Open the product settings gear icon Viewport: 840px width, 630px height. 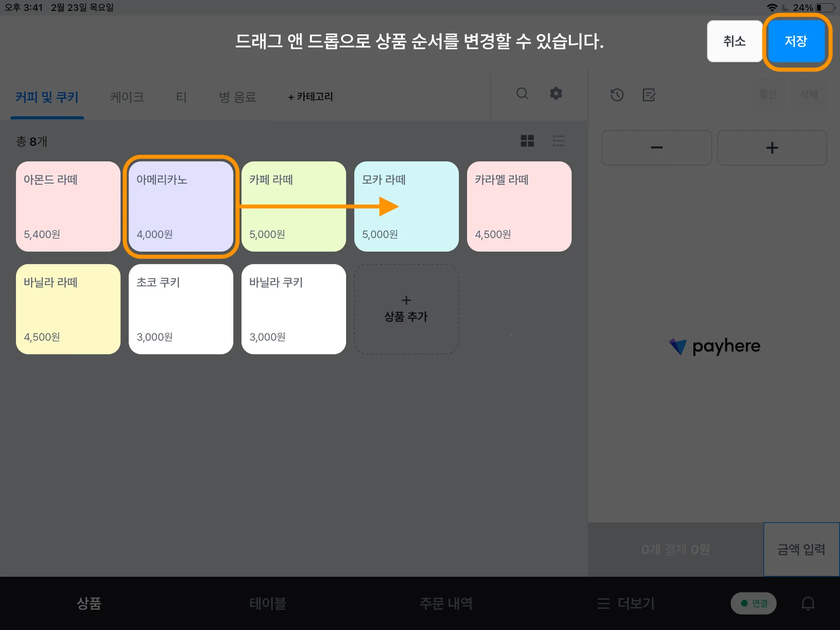click(x=556, y=93)
